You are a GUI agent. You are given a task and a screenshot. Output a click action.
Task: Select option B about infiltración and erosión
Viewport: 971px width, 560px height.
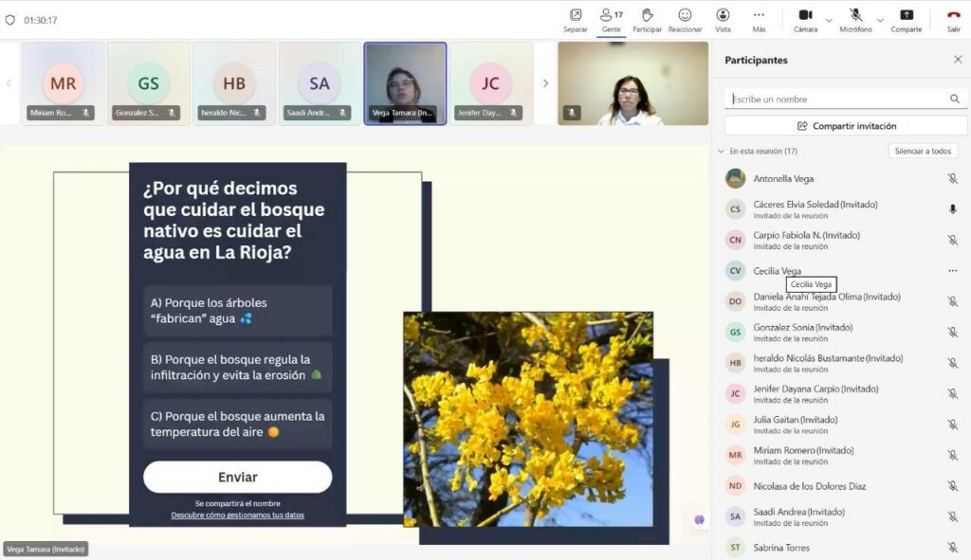237,368
